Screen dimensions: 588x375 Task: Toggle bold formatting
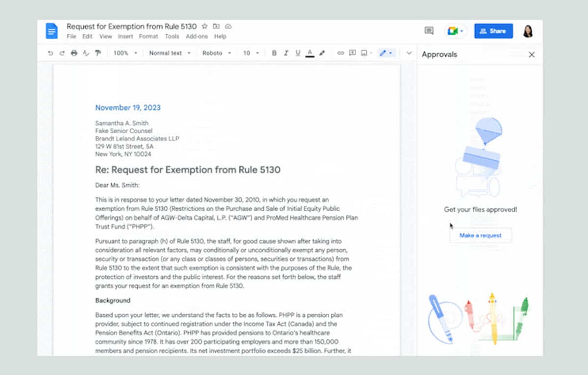click(x=274, y=53)
